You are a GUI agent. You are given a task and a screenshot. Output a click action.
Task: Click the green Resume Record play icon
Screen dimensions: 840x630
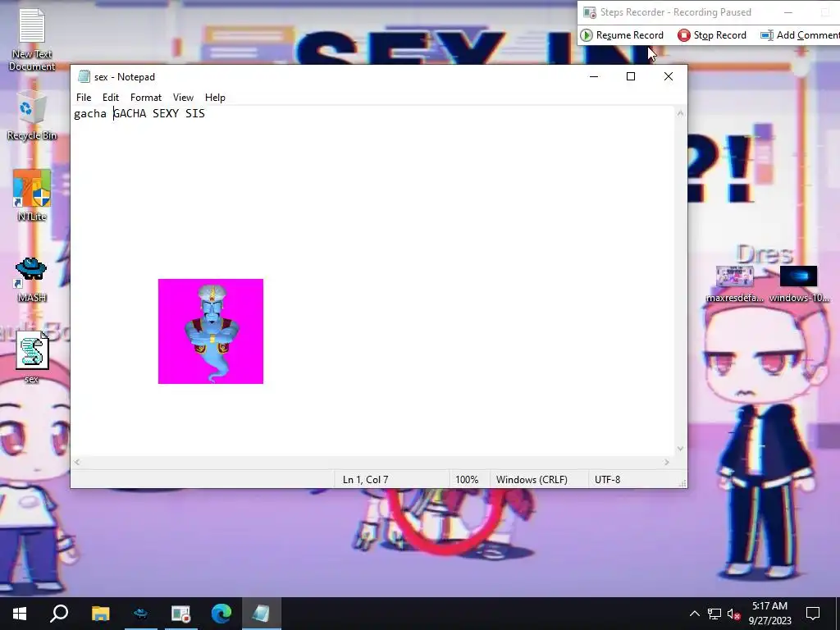[587, 35]
